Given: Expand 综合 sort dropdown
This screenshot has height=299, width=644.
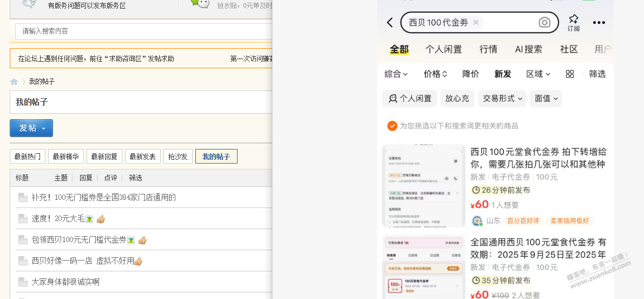Looking at the screenshot, I should 396,74.
